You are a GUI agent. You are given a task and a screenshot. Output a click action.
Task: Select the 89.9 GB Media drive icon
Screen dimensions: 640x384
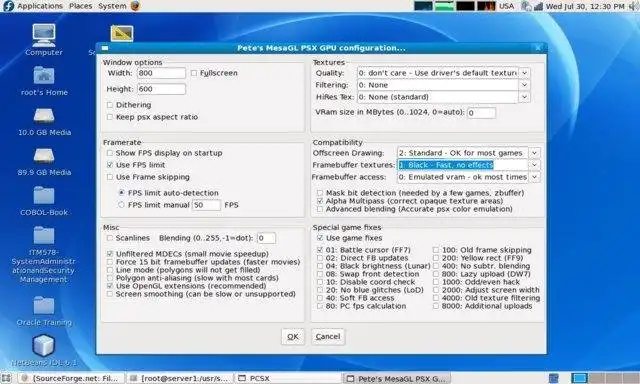(44, 155)
